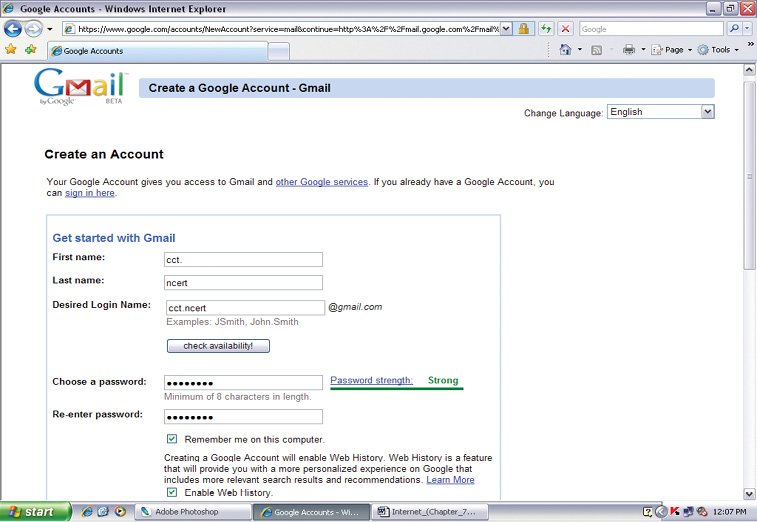
Task: Click the Refresh page icon
Action: pos(546,29)
